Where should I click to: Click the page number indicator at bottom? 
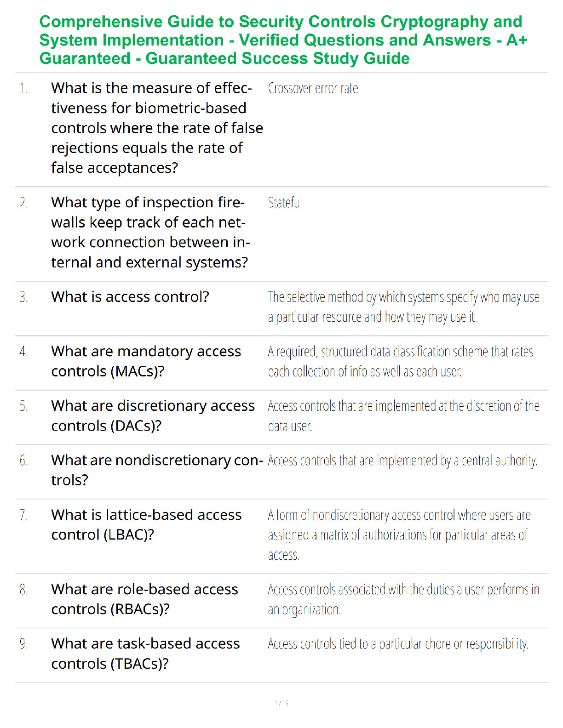coord(281,703)
